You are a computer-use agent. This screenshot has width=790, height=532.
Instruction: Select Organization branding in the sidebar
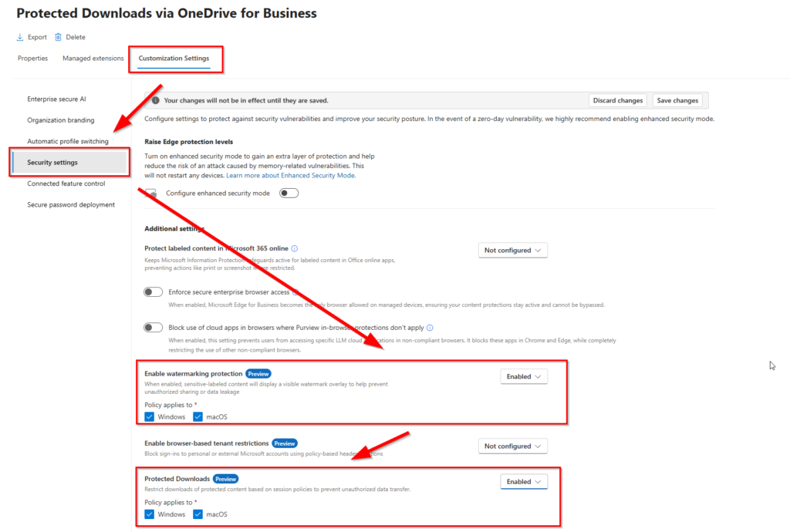click(x=61, y=120)
